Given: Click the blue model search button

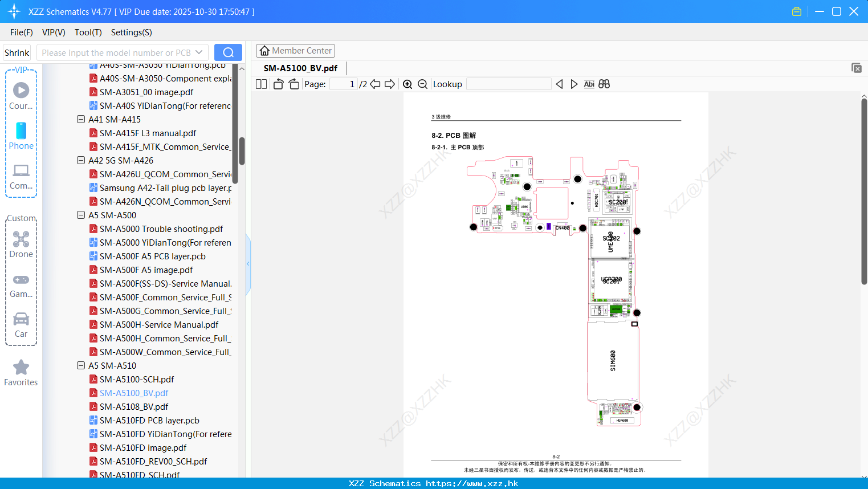Looking at the screenshot, I should (228, 52).
